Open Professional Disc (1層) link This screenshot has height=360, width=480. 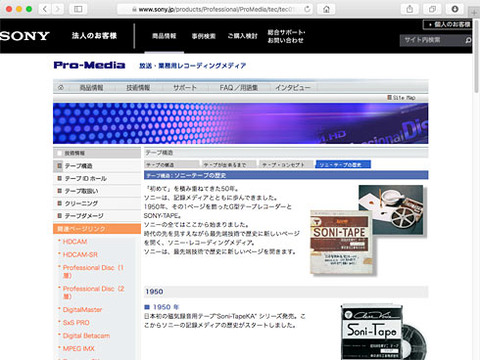pyautogui.click(x=93, y=271)
